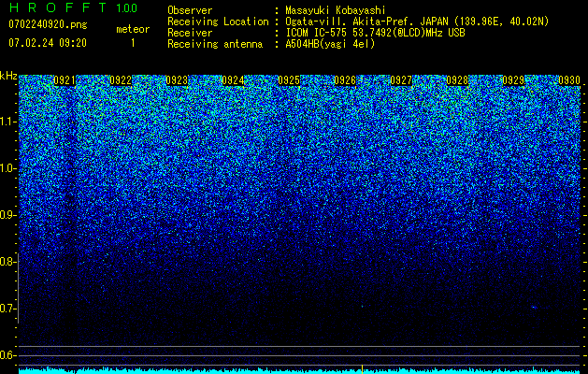This screenshot has height=374, width=588.
Task: Click the 0923 time marker label
Action: [177, 80]
